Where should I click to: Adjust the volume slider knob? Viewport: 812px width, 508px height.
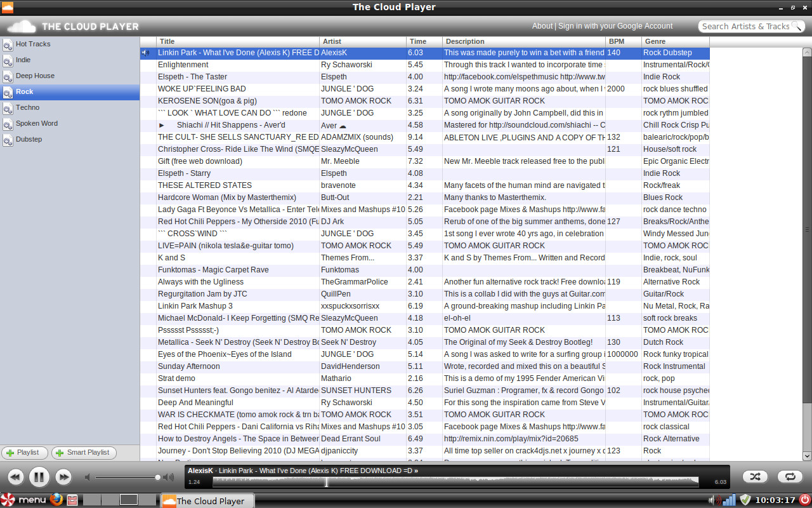tap(157, 477)
